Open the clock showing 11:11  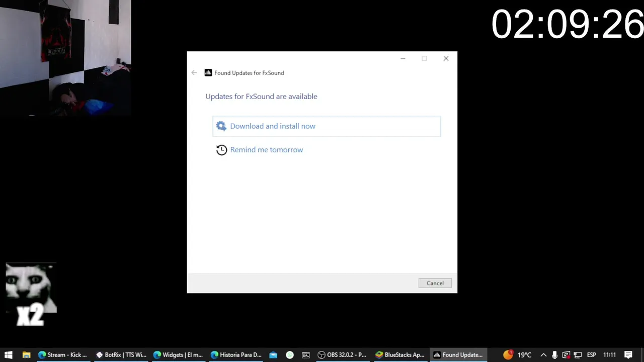pos(609,355)
